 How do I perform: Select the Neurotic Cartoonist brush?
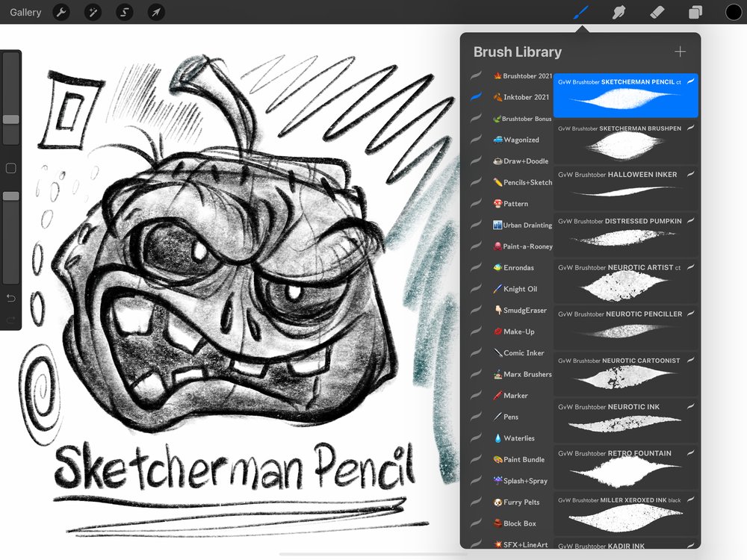point(626,373)
